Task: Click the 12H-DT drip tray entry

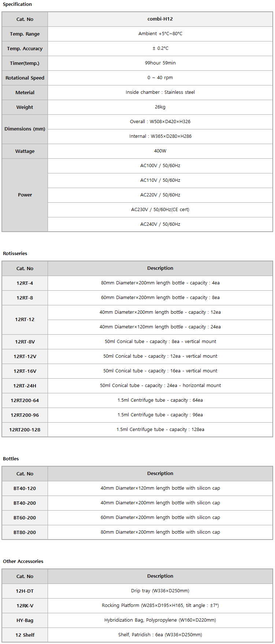Action: 137,591
